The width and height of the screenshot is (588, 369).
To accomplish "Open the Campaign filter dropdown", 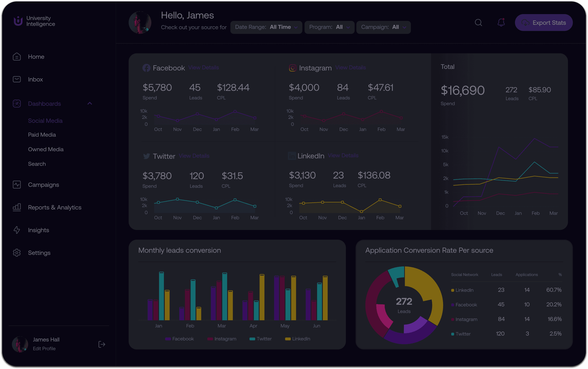I will coord(383,27).
